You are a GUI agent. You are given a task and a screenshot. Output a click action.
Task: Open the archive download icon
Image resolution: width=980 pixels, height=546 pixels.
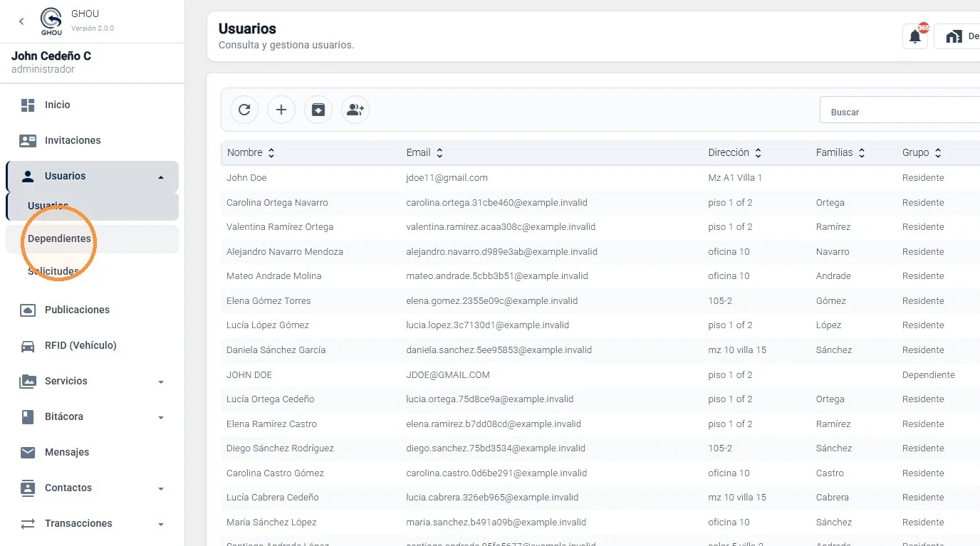(x=318, y=110)
